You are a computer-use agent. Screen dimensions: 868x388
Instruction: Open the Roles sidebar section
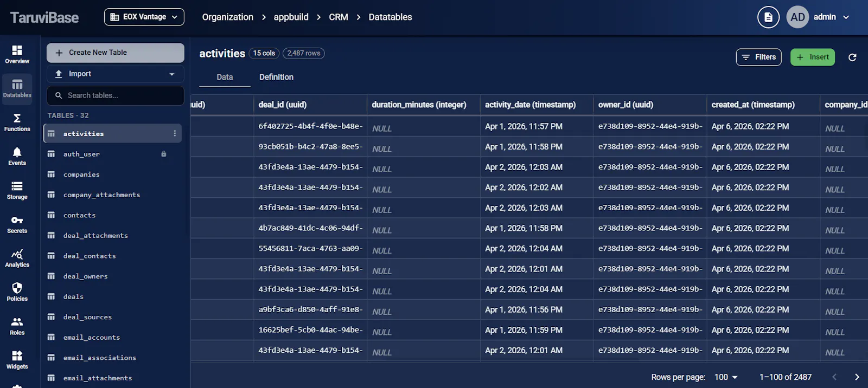tap(17, 326)
